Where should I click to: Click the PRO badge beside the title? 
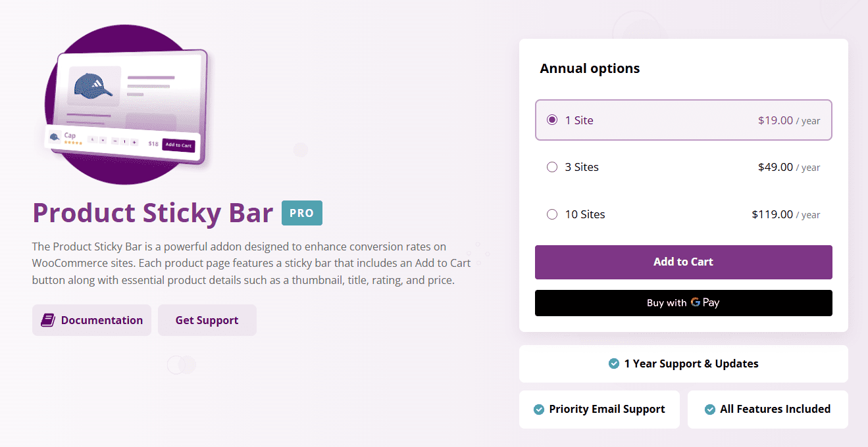click(x=301, y=213)
